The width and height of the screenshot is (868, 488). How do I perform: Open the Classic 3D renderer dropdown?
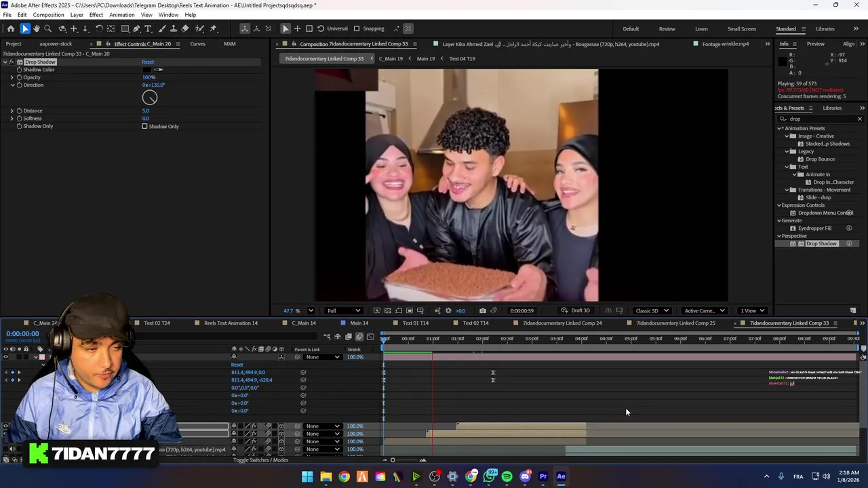pyautogui.click(x=652, y=310)
